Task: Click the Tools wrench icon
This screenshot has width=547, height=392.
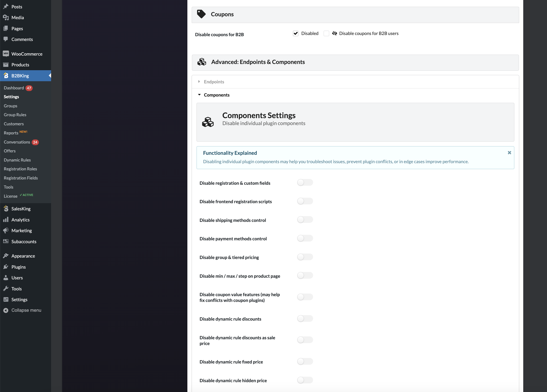Action: coord(6,289)
